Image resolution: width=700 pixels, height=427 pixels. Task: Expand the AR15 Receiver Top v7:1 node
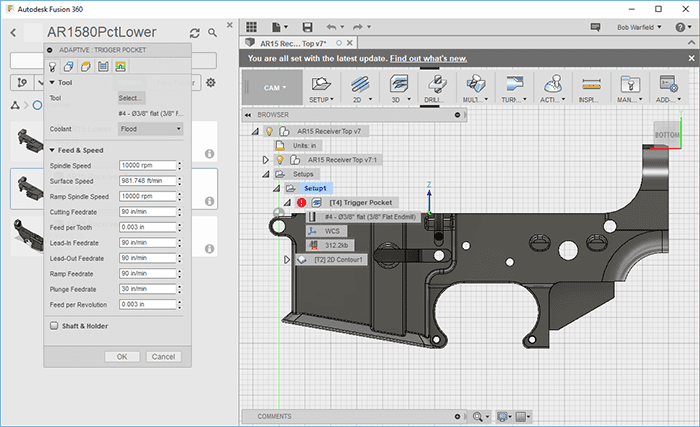pos(266,159)
